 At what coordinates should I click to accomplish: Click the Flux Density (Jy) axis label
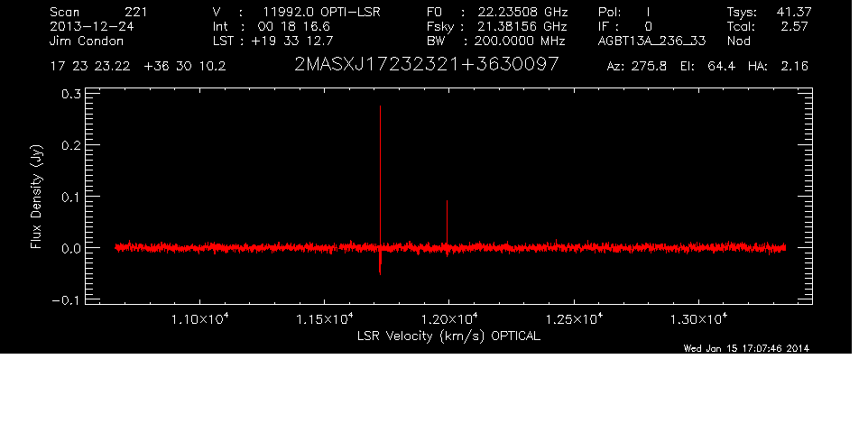click(36, 197)
